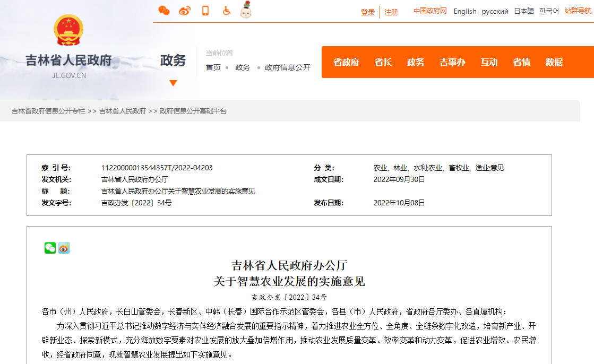Select 吉事办 in the orange menu
This screenshot has width=594, height=364.
[x=452, y=62]
